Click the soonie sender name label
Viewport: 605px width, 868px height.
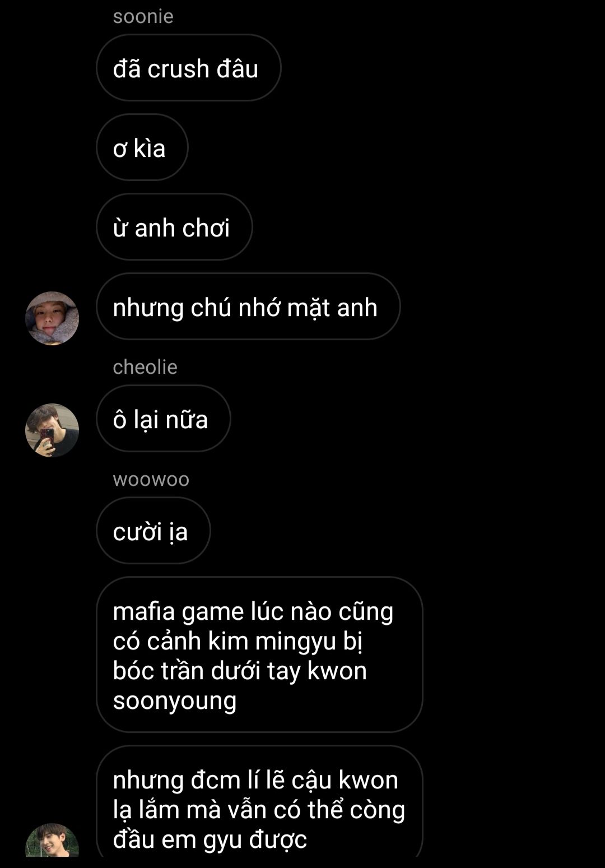click(x=143, y=16)
